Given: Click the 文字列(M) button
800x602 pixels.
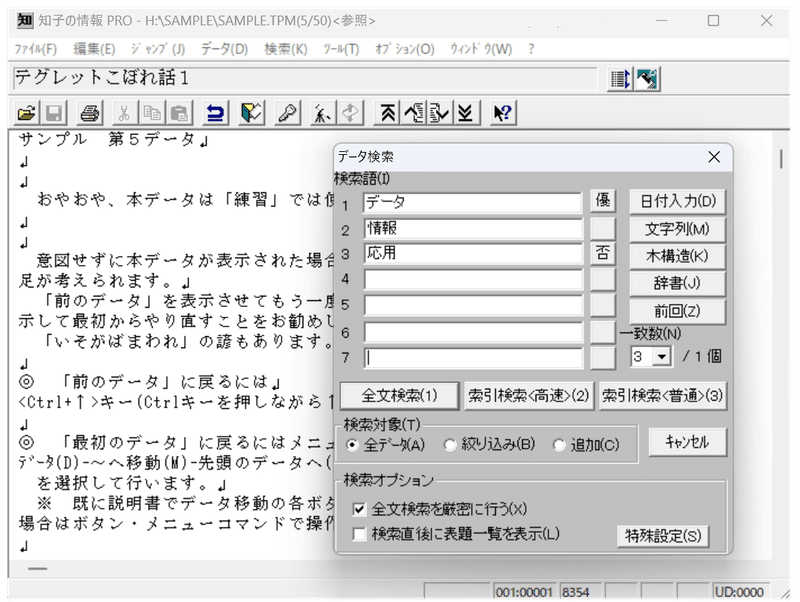Looking at the screenshot, I should [x=678, y=229].
